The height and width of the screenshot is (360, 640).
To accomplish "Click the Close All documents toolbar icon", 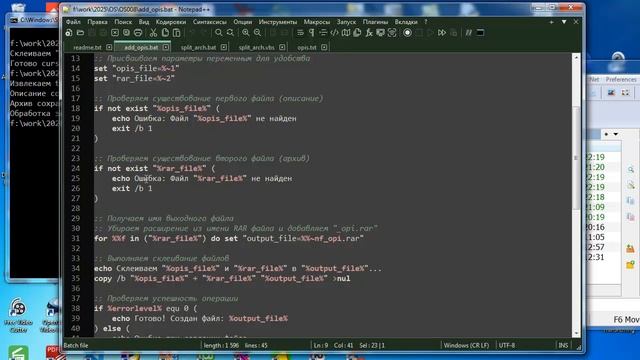I will pyautogui.click(x=127, y=33).
